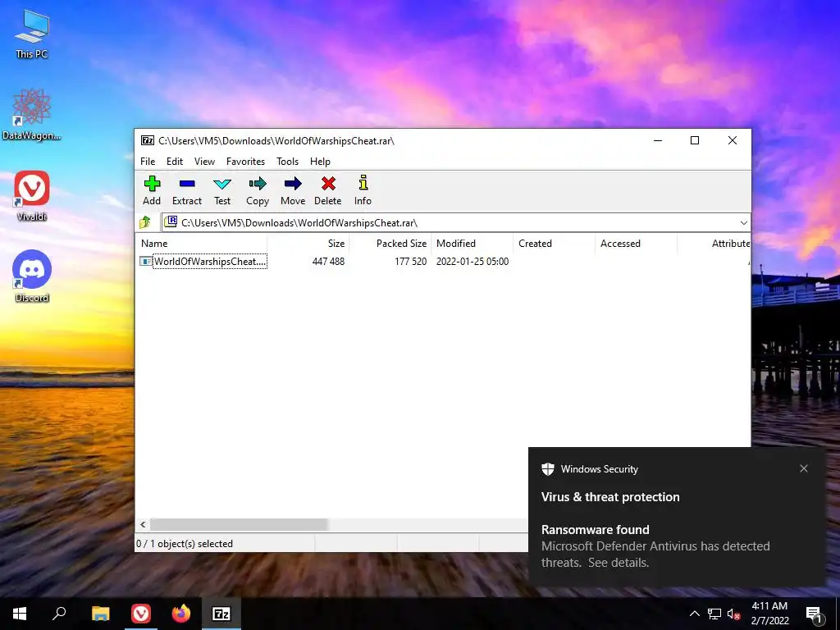Open the Ransomware found notification
The height and width of the screenshot is (630, 840).
point(677,517)
